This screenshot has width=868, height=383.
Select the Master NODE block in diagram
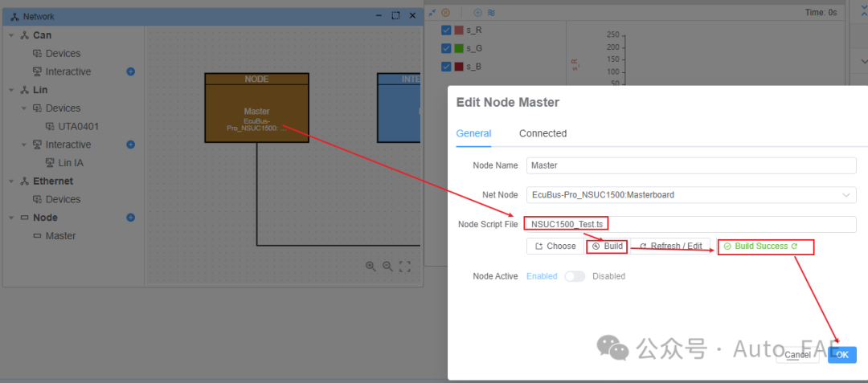(x=257, y=108)
